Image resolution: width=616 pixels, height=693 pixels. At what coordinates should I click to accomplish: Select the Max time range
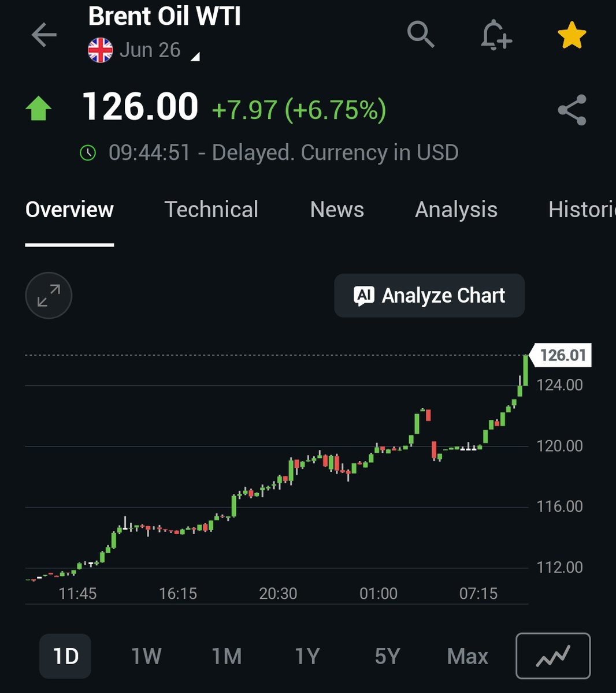click(x=467, y=656)
